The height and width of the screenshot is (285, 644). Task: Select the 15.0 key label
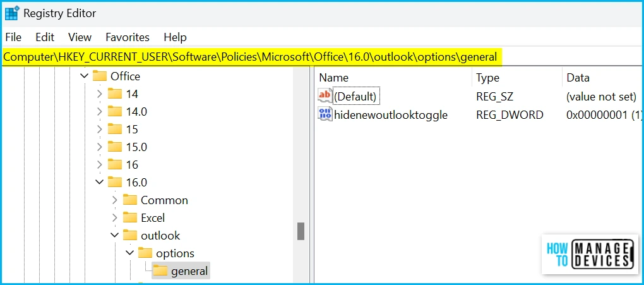click(136, 147)
